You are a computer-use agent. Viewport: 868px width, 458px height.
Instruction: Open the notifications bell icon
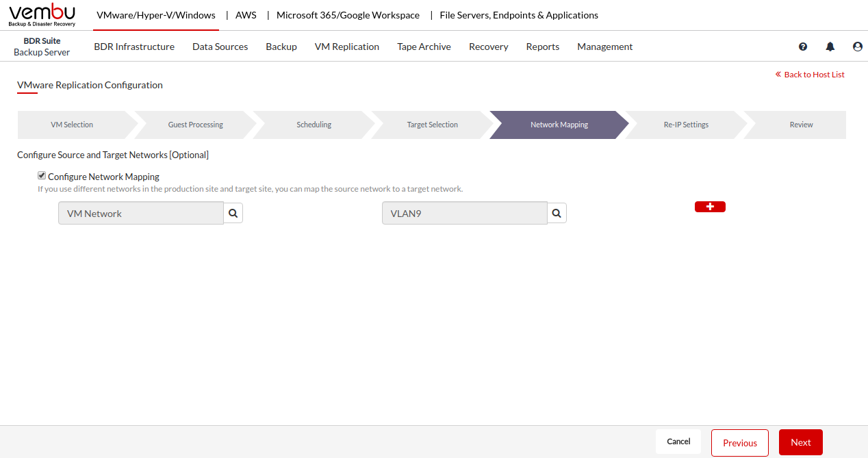pyautogui.click(x=830, y=47)
